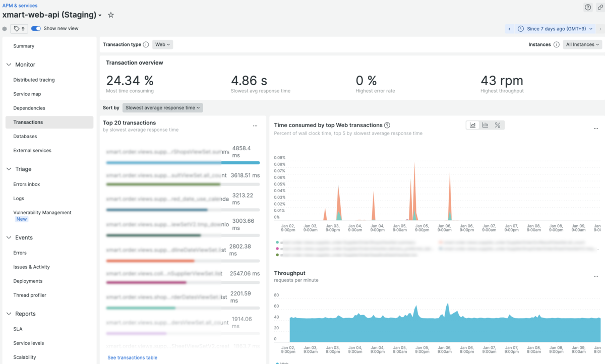This screenshot has height=364, width=605.
Task: Open Instances info icon
Action: coord(556,44)
